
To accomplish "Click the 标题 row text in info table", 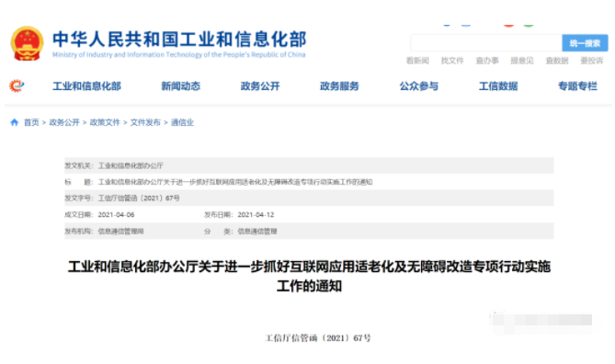I will click(x=235, y=182).
